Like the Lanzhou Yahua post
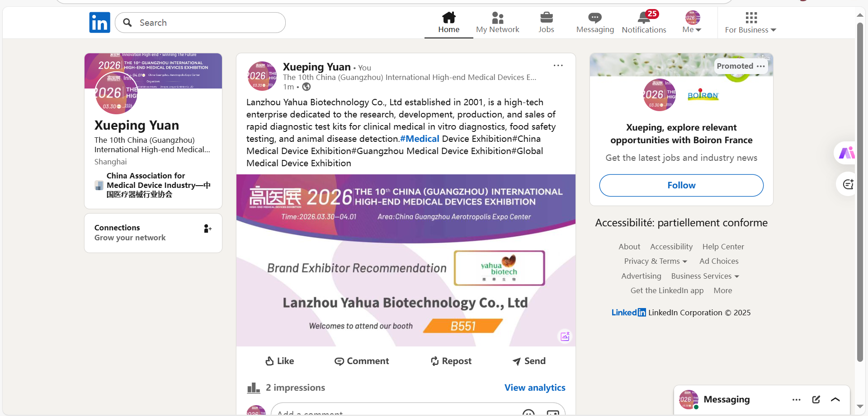The image size is (868, 416). [x=279, y=361]
